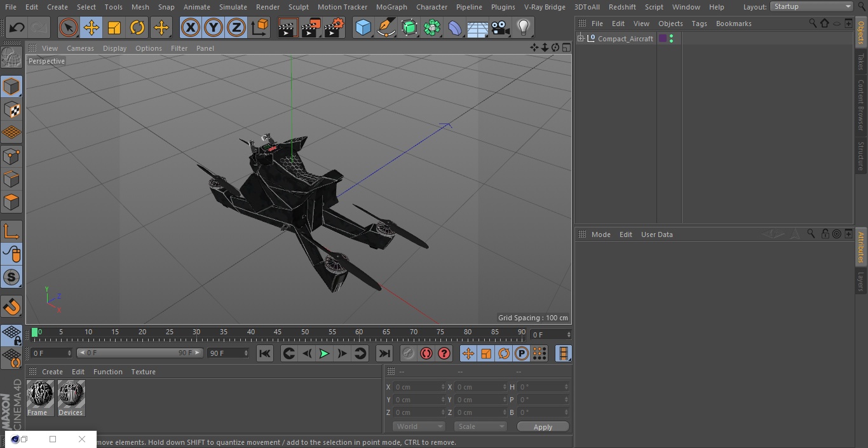Toggle Snap magnet icon
Image resolution: width=868 pixels, height=448 pixels.
click(11, 307)
